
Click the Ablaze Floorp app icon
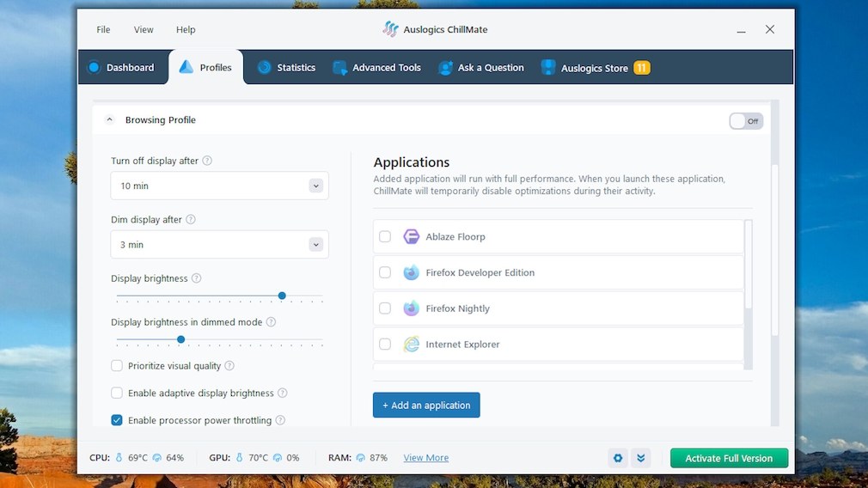pos(412,237)
